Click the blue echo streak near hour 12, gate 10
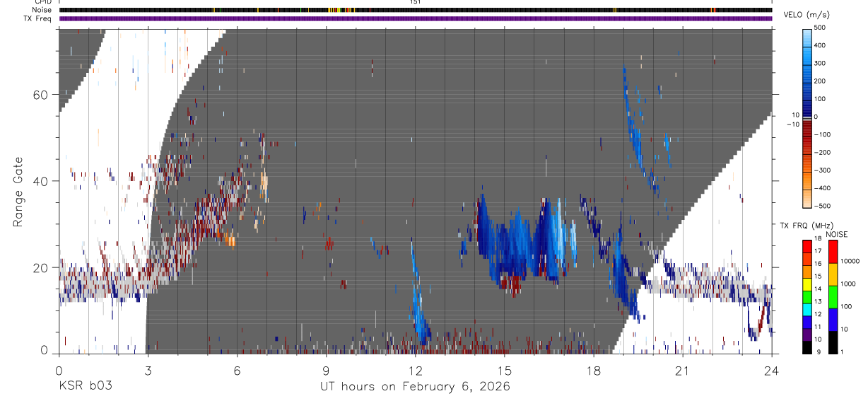This screenshot has width=868, height=401. pos(419,304)
